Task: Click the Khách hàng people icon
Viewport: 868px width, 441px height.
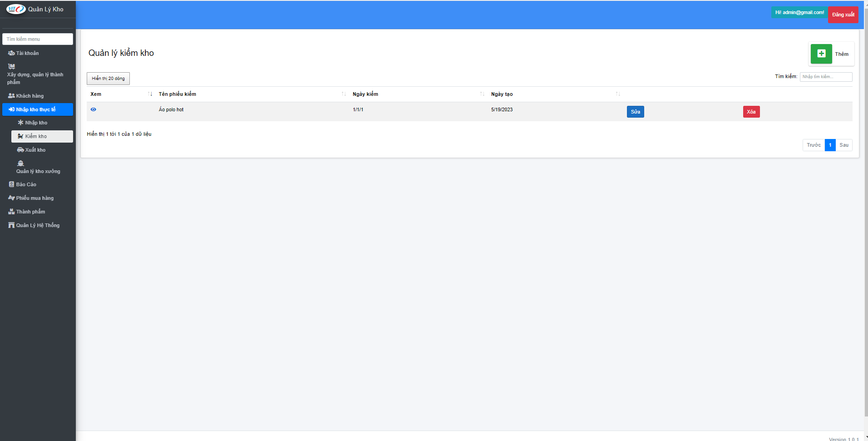Action: 11,96
